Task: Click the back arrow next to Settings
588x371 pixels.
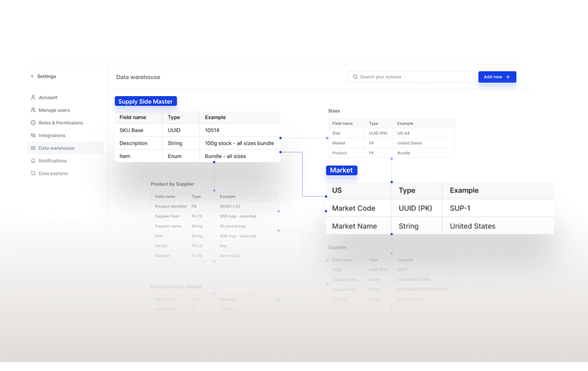Action: tap(33, 76)
